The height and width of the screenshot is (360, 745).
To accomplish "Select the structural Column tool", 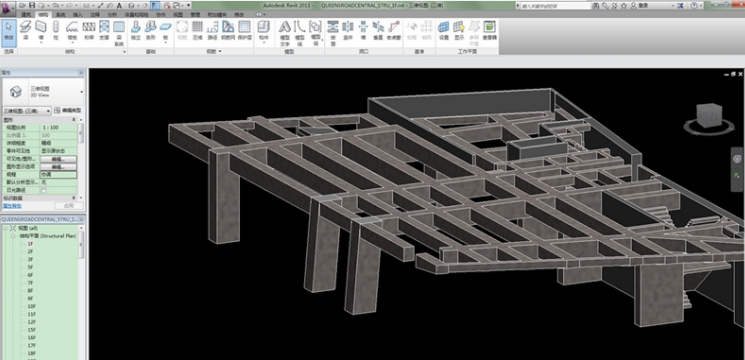I will [56, 30].
